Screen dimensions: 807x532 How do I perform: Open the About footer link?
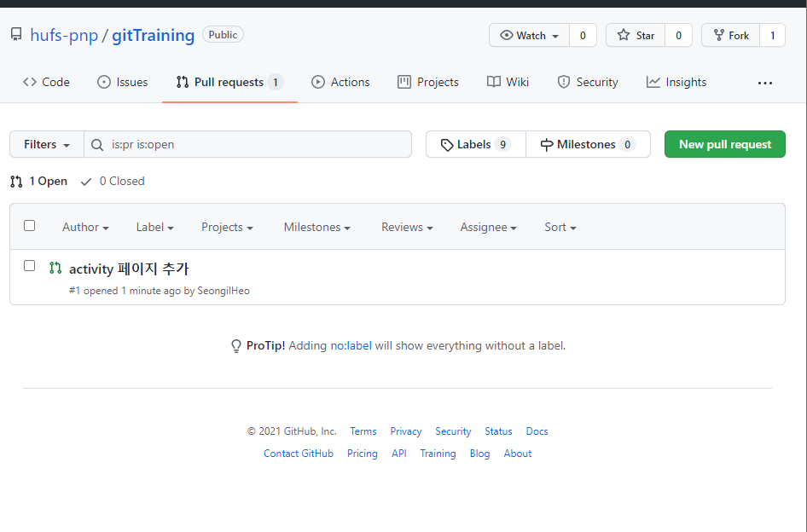(x=517, y=454)
